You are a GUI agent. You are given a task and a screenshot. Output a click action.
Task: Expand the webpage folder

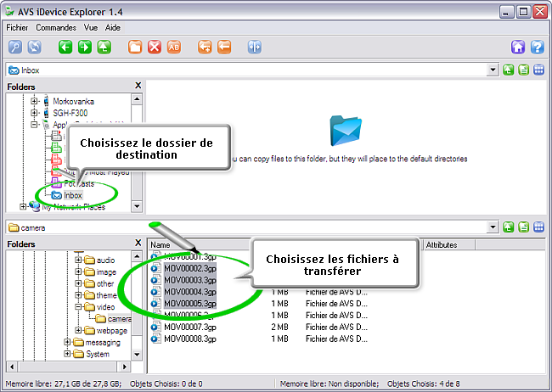pyautogui.click(x=78, y=330)
